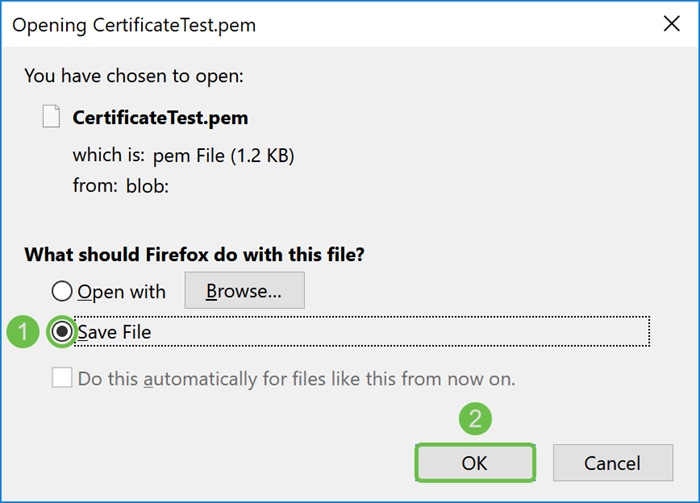Click the Open with label text
This screenshot has width=700, height=503.
(x=121, y=292)
